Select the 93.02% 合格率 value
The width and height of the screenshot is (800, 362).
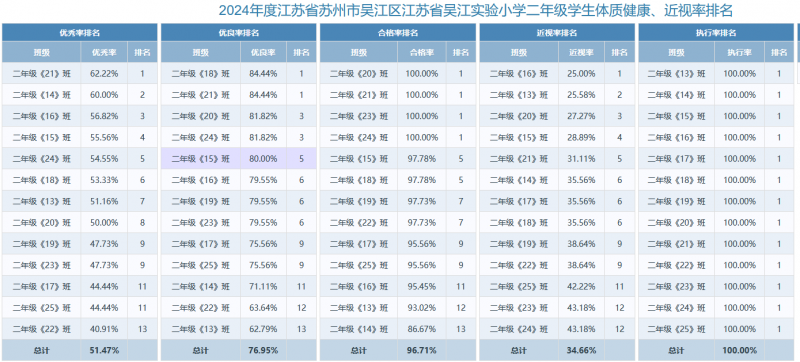pos(422,308)
